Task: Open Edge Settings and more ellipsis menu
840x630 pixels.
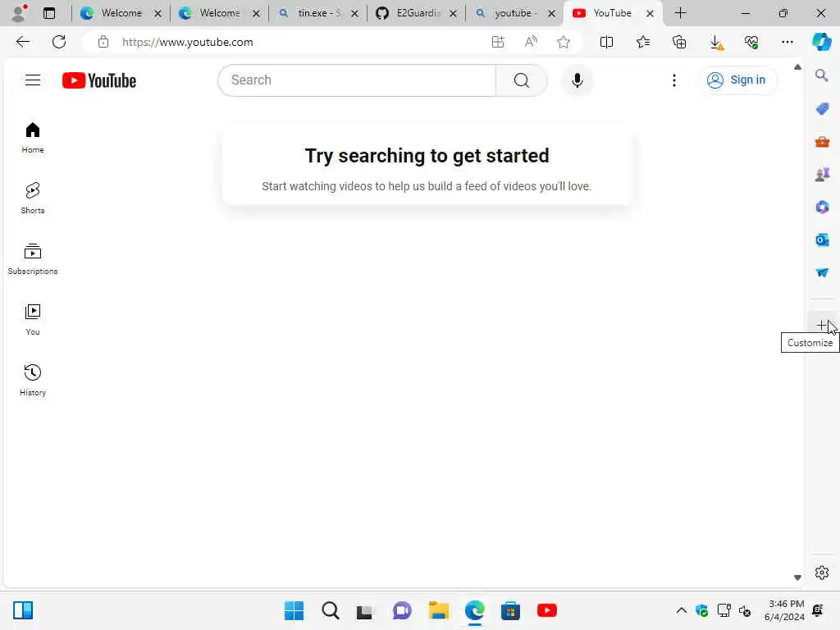Action: (787, 43)
